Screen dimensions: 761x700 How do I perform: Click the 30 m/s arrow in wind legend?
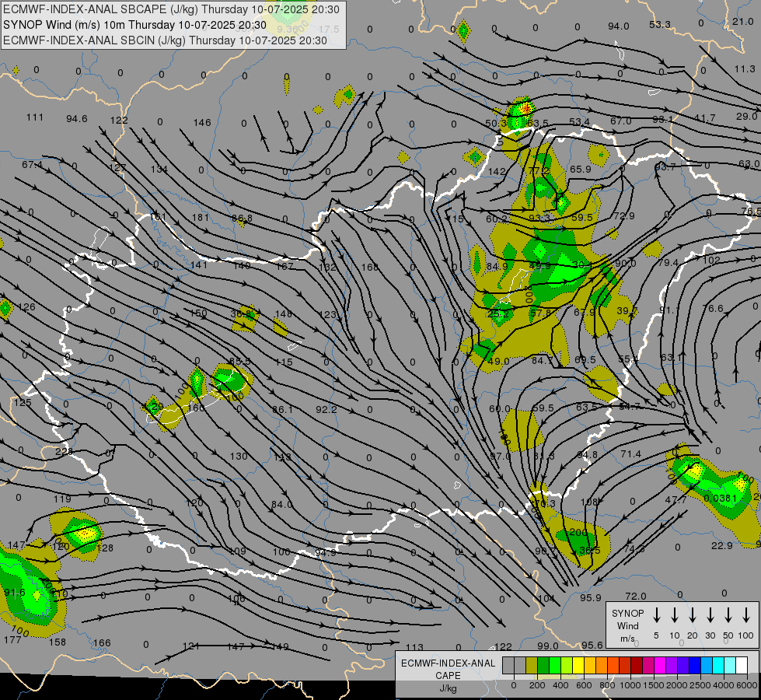[x=710, y=615]
